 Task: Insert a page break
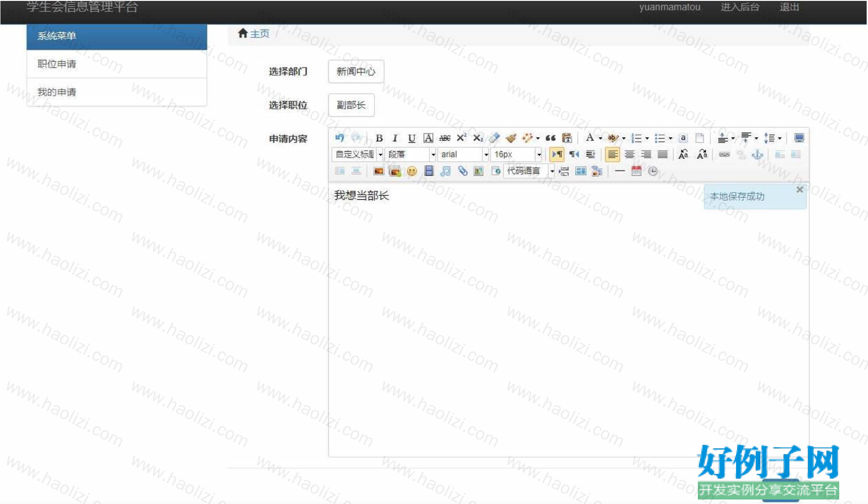tap(564, 171)
